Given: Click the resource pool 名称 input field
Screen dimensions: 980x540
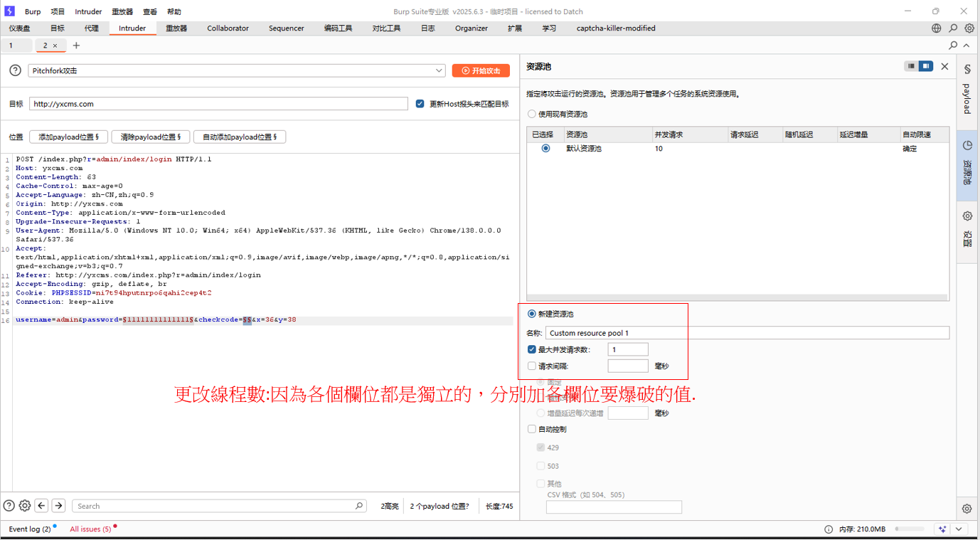Looking at the screenshot, I should [x=747, y=333].
